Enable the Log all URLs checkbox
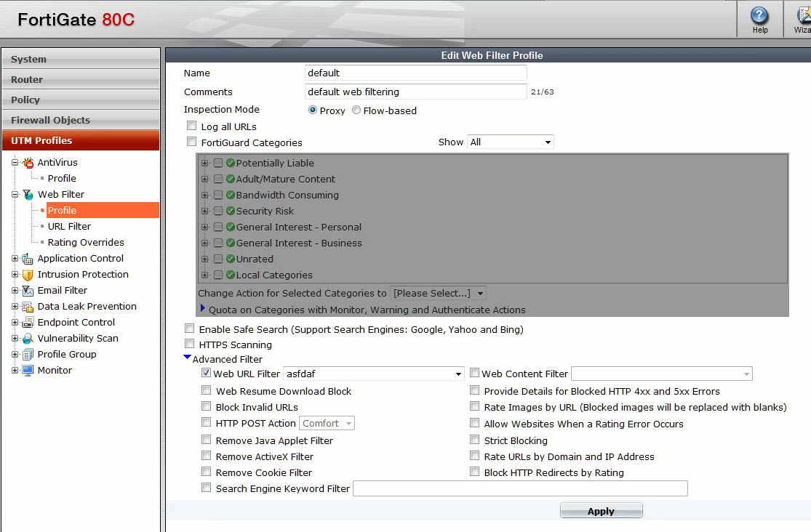 click(192, 126)
